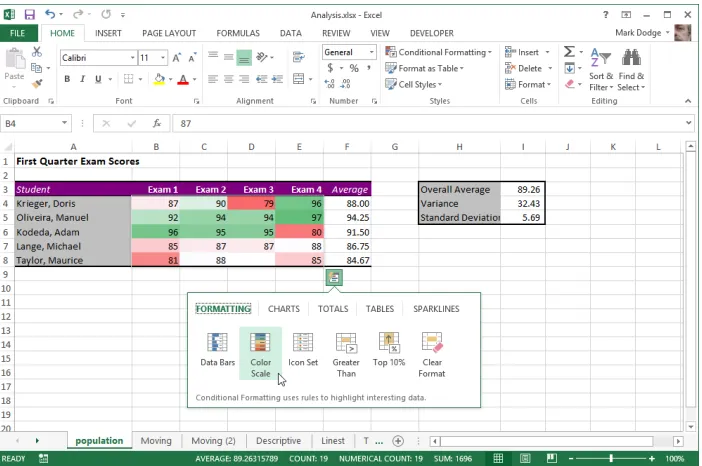
Task: Click the Format Painter brush icon
Action: [37, 84]
